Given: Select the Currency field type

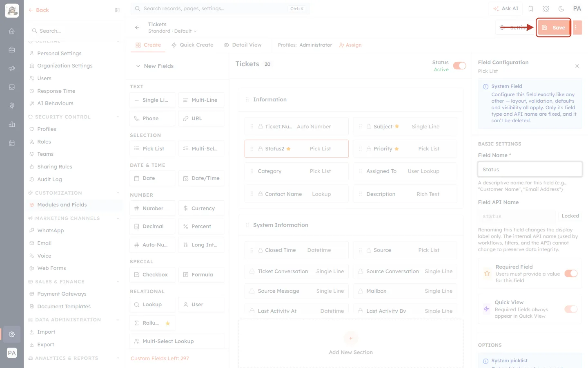Looking at the screenshot, I should tap(201, 209).
